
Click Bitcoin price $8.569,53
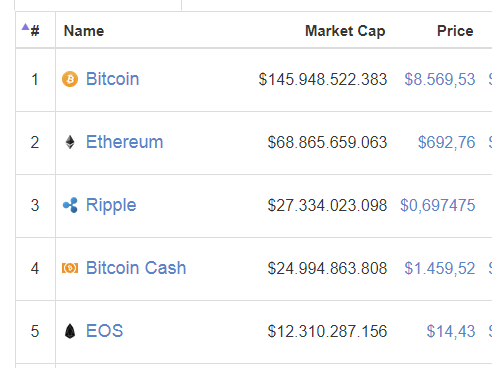(x=440, y=79)
